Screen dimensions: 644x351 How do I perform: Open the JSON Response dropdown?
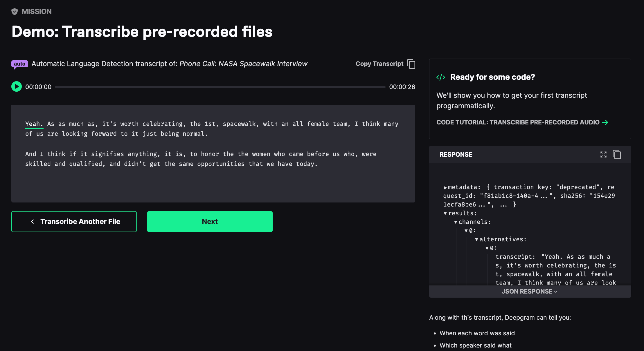530,292
